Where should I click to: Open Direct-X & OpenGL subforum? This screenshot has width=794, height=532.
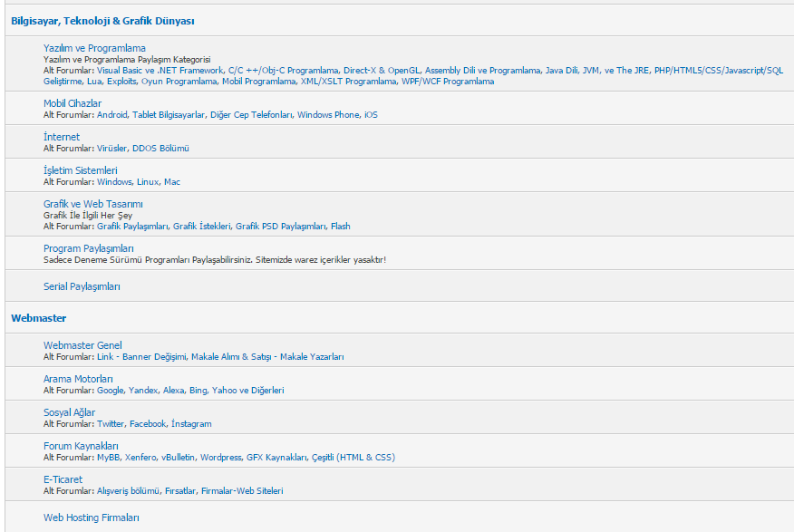coord(382,71)
